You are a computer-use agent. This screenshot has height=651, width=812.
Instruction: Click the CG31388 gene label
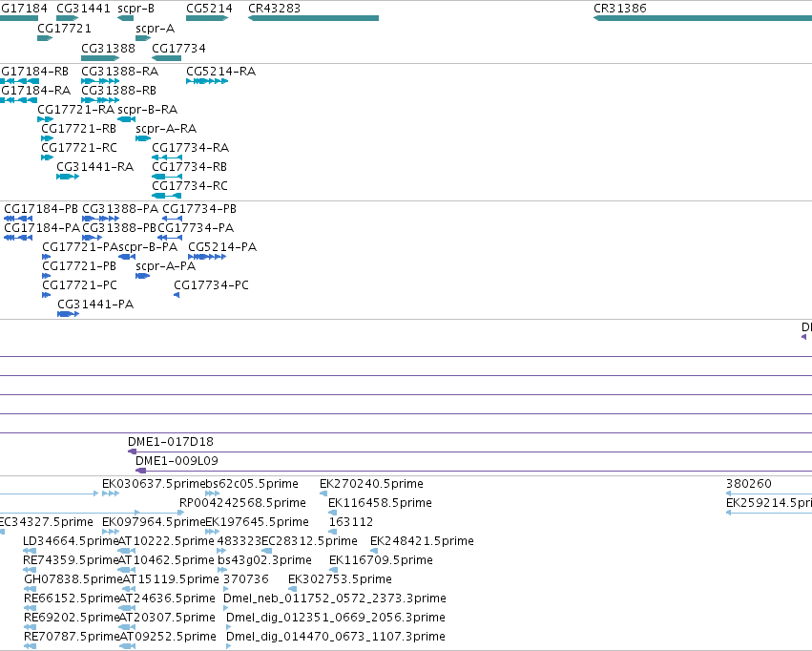(108, 48)
